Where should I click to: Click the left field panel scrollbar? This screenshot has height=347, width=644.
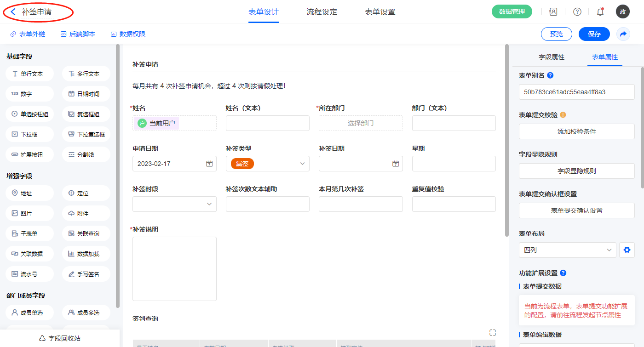(x=118, y=175)
